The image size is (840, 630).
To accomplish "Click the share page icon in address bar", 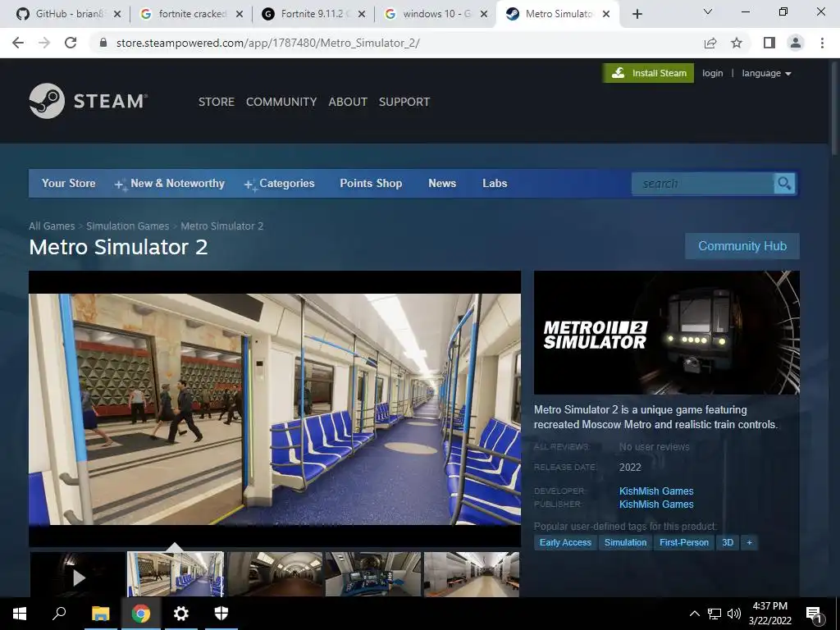I will 710,43.
